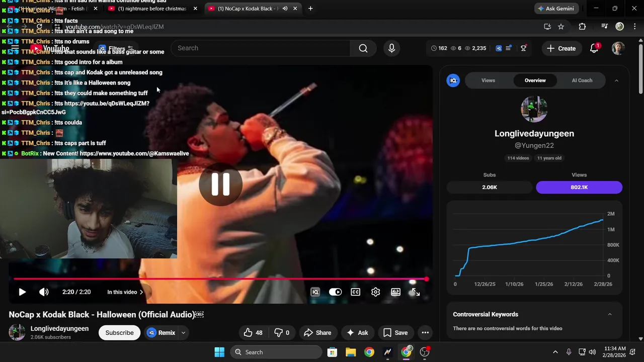The width and height of the screenshot is (644, 362).
Task: Bookmark this page with the star icon
Action: coord(561,27)
